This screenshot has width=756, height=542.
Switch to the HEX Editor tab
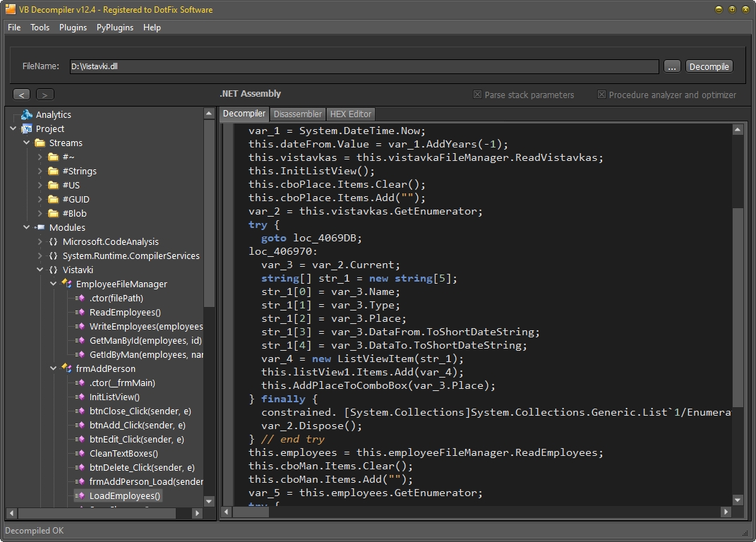(351, 114)
